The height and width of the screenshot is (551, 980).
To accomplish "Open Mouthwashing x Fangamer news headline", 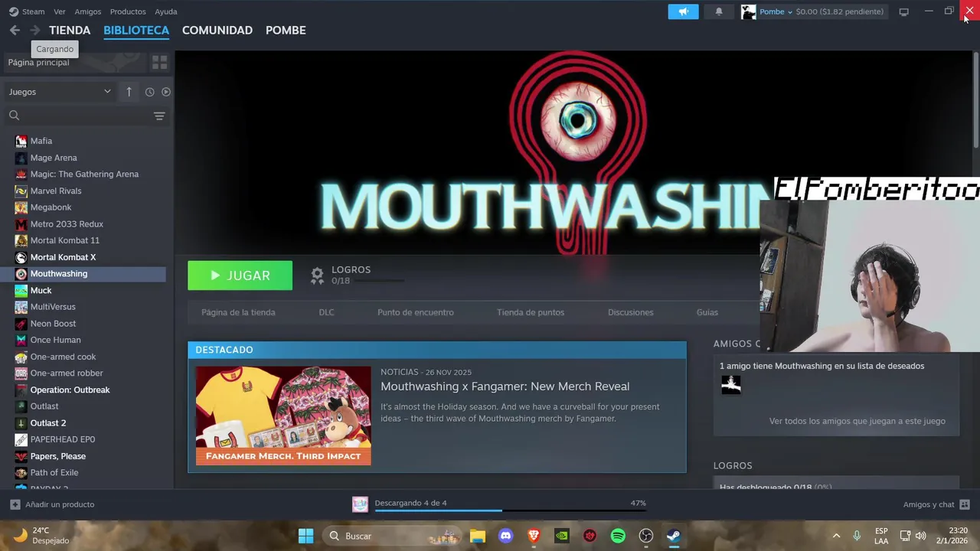I will [x=505, y=386].
